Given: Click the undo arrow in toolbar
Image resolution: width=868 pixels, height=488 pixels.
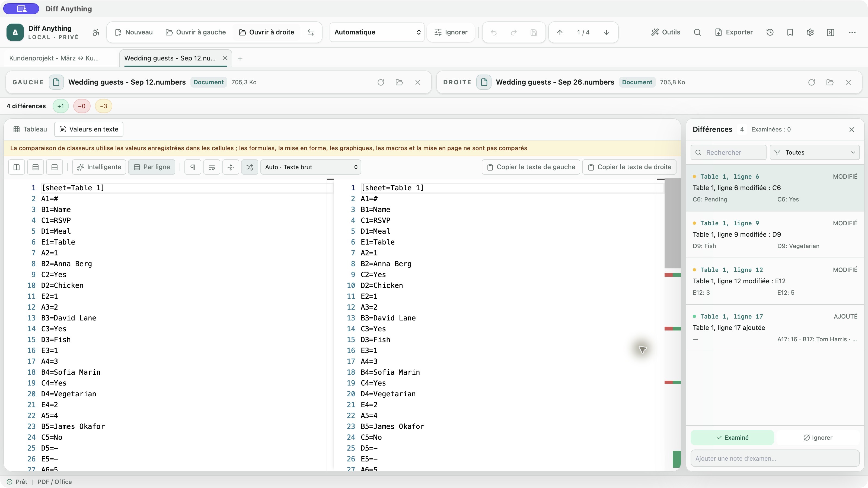Looking at the screenshot, I should [x=494, y=32].
